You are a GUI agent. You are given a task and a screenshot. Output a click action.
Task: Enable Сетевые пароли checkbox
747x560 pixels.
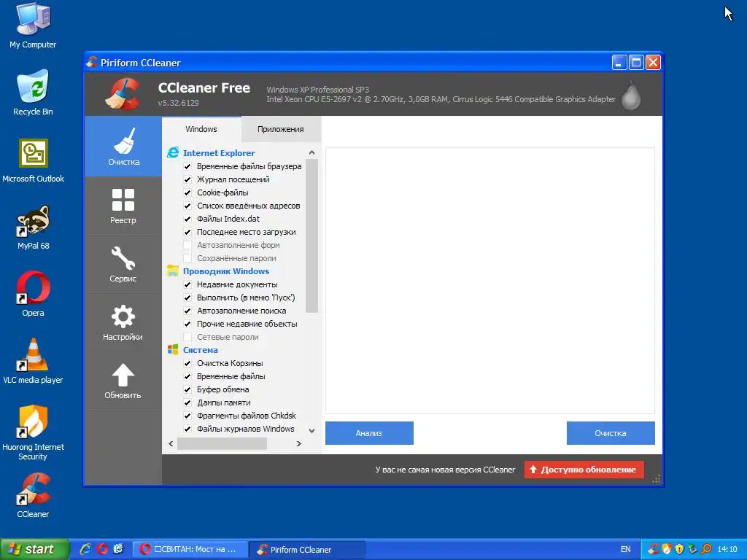coord(187,337)
